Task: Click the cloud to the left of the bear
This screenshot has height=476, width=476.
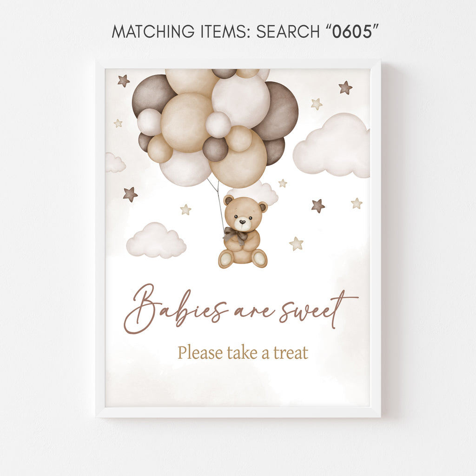Action: 156,240
